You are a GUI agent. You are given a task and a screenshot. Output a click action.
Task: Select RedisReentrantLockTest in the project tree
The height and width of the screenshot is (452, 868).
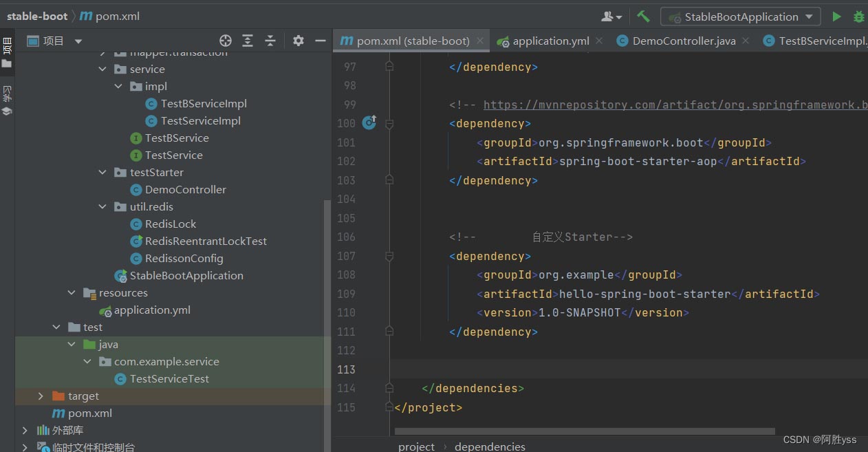205,241
